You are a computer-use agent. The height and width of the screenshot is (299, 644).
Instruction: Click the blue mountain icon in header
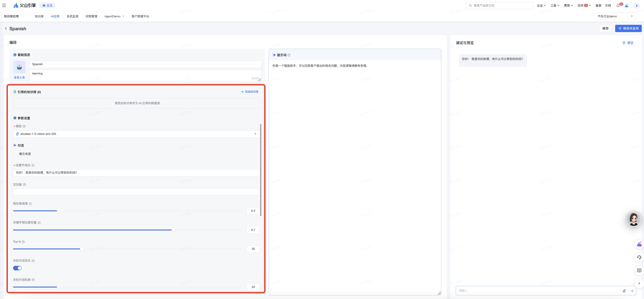[x=626, y=5]
